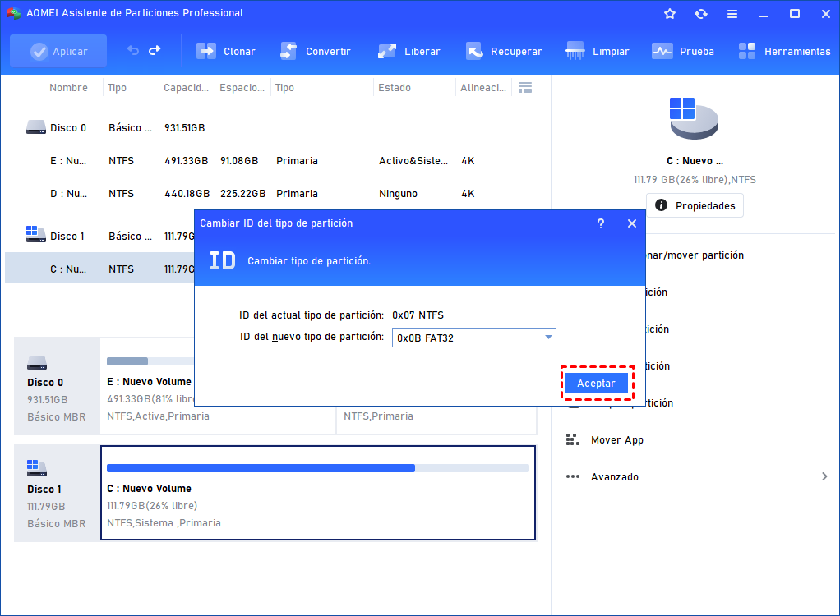This screenshot has width=840, height=616.
Task: Click the E: usage bar in disk map
Action: pyautogui.click(x=150, y=361)
